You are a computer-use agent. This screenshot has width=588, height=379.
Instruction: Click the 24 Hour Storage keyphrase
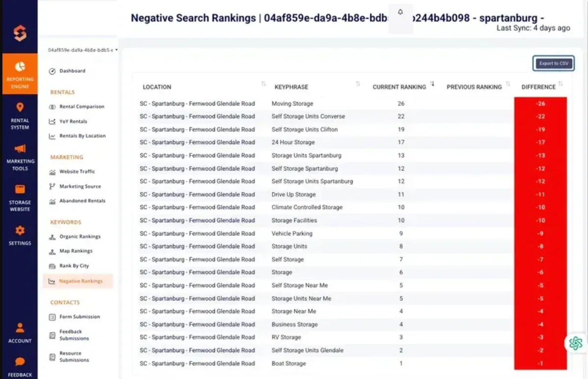293,143
